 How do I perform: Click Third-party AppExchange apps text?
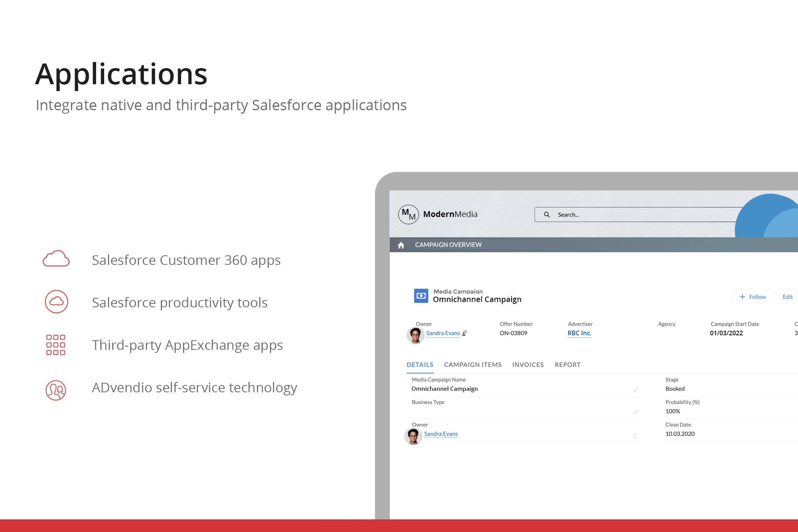click(187, 346)
